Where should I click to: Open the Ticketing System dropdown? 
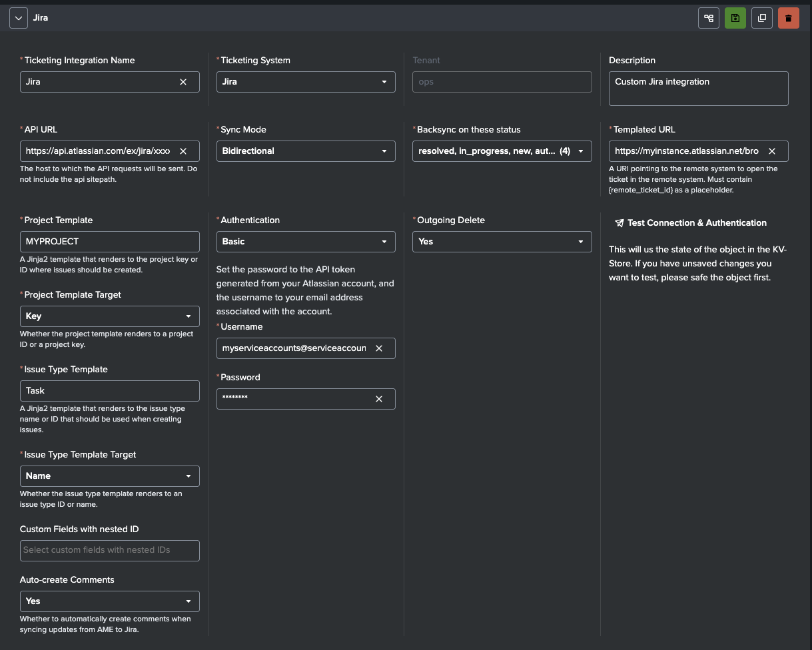pyautogui.click(x=385, y=81)
